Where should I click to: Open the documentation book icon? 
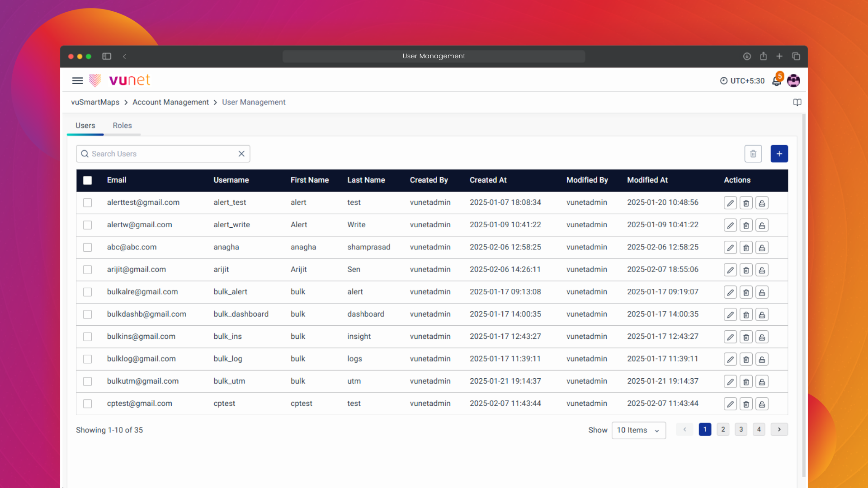[797, 103]
